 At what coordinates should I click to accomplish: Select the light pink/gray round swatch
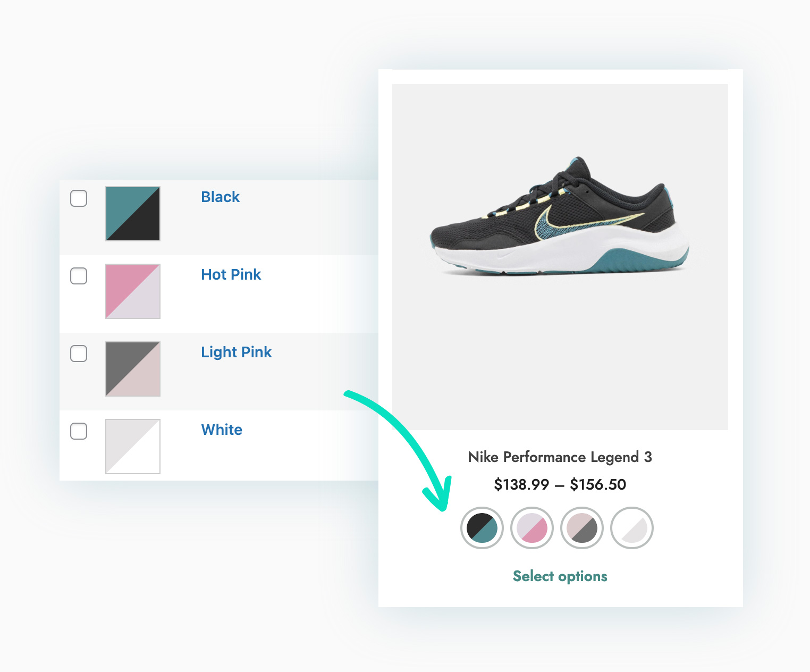click(582, 528)
